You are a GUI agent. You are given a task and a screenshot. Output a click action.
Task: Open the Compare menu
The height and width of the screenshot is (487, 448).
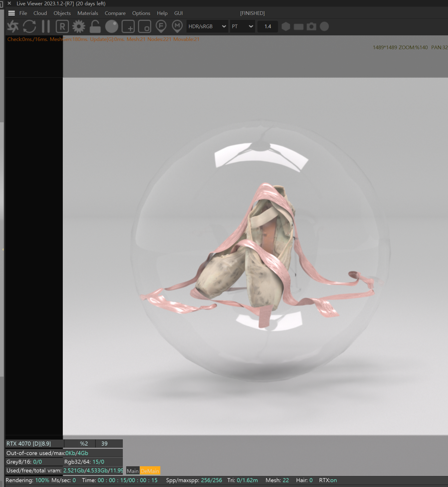coord(115,13)
